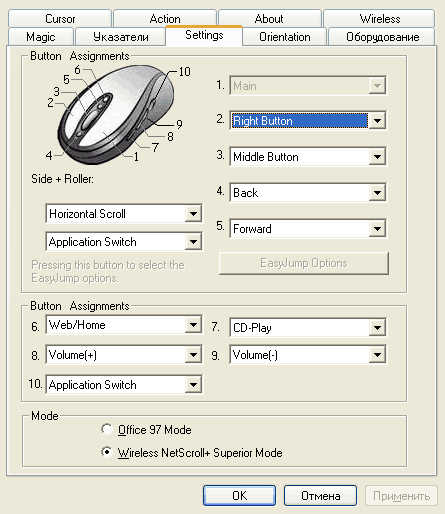
Task: Click label number 6 on mouse diagram
Action: 77,70
